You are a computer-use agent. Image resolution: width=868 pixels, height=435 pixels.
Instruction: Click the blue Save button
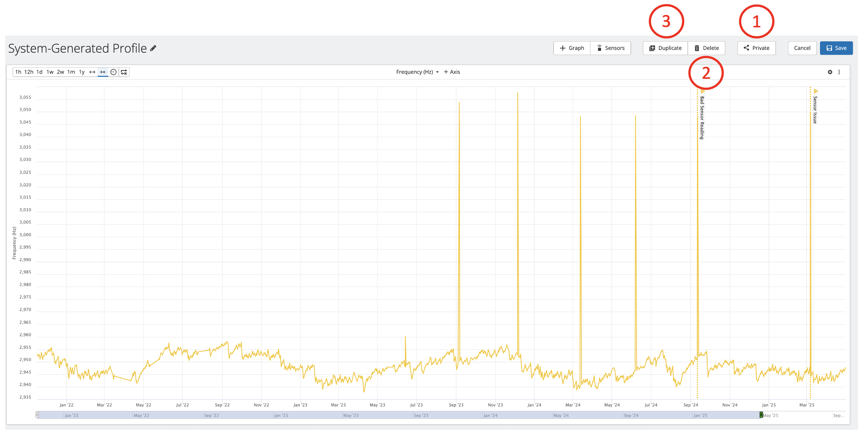tap(836, 48)
